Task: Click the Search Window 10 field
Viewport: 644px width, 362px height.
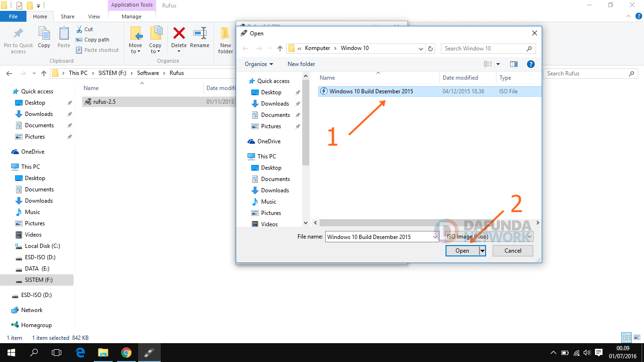Action: [x=483, y=49]
